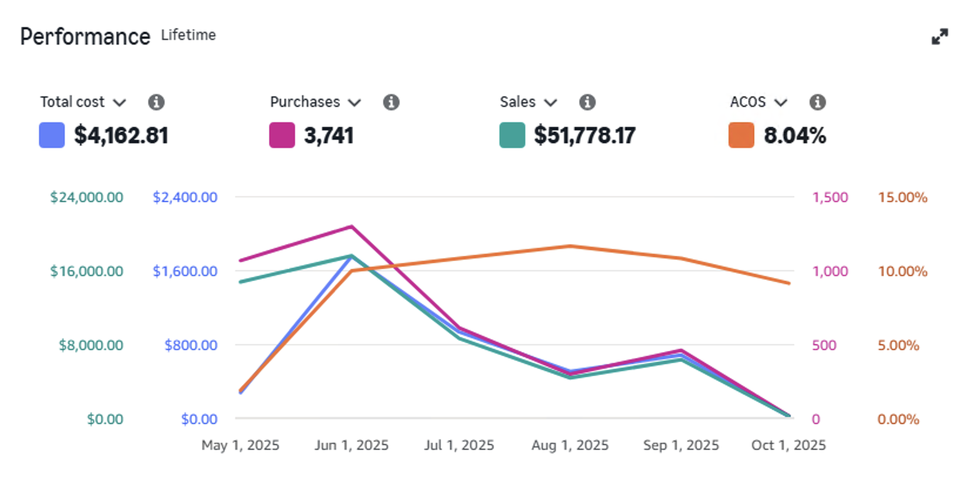
Task: Click the $2,400.00 cost axis label
Action: click(185, 197)
